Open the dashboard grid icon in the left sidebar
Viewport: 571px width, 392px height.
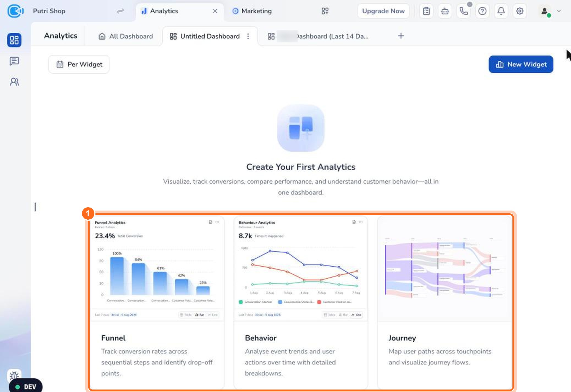click(x=14, y=40)
